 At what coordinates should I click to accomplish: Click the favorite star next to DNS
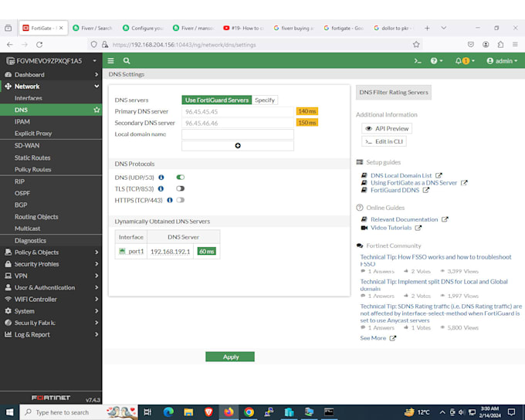click(x=97, y=110)
